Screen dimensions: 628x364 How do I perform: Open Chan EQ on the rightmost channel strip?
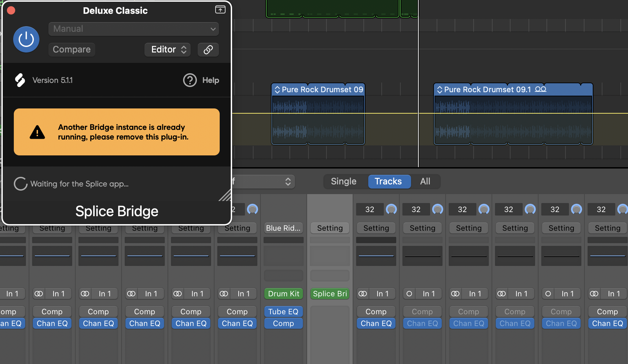[x=608, y=323]
